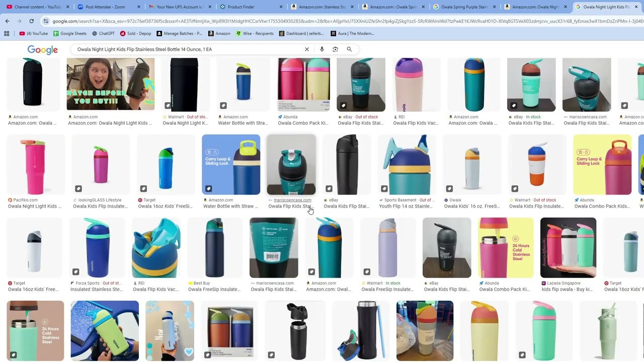Open Wise - Recipients bookmark
Screen dimensions: 644x362
pos(255,34)
